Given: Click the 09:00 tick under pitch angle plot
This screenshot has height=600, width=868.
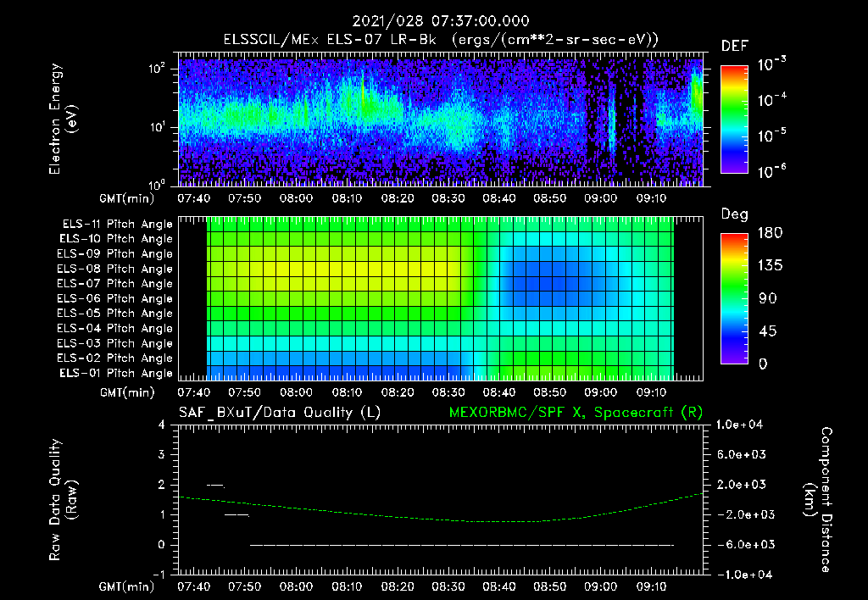Looking at the screenshot, I should point(600,392).
